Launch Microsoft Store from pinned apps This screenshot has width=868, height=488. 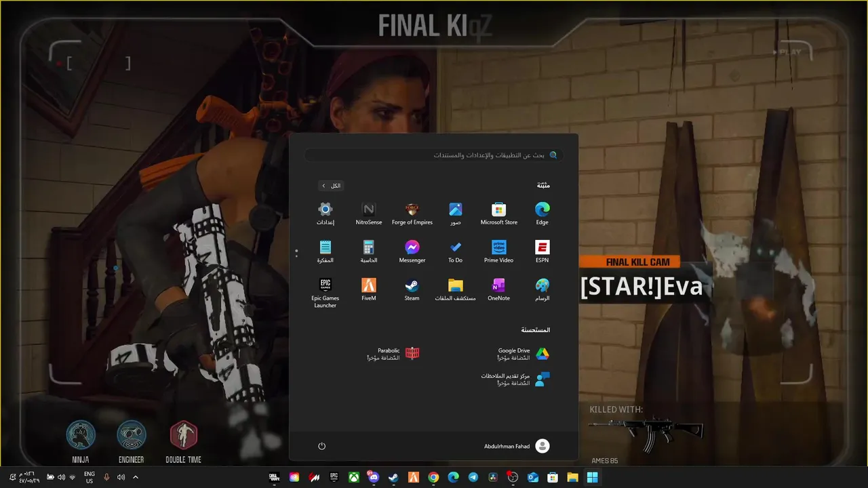click(x=498, y=213)
